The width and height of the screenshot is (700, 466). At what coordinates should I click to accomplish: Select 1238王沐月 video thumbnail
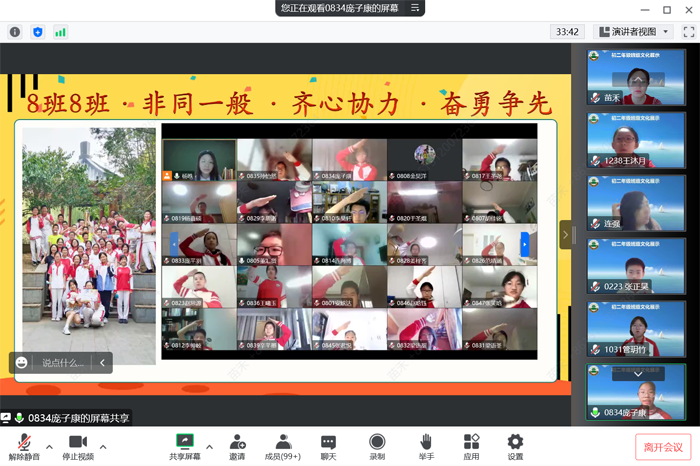(636, 140)
